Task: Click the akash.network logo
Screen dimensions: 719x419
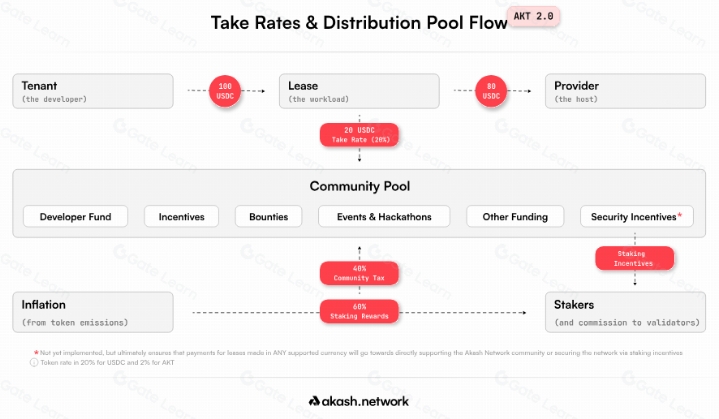Action: [x=359, y=401]
